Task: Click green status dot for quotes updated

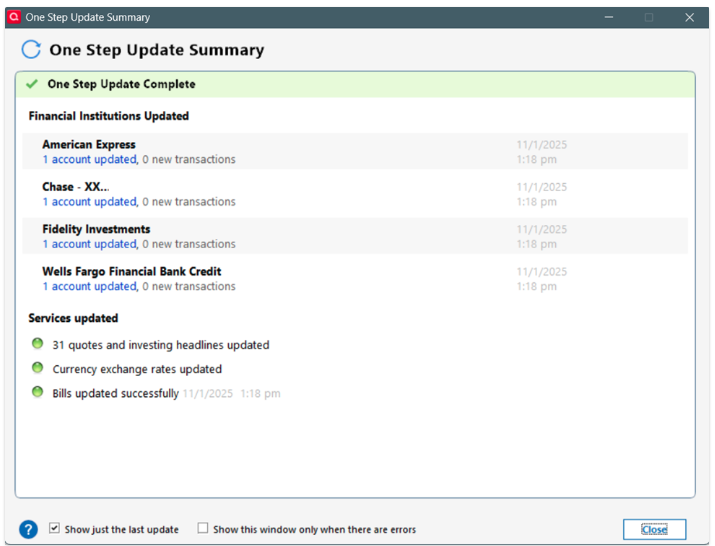Action: 37,343
